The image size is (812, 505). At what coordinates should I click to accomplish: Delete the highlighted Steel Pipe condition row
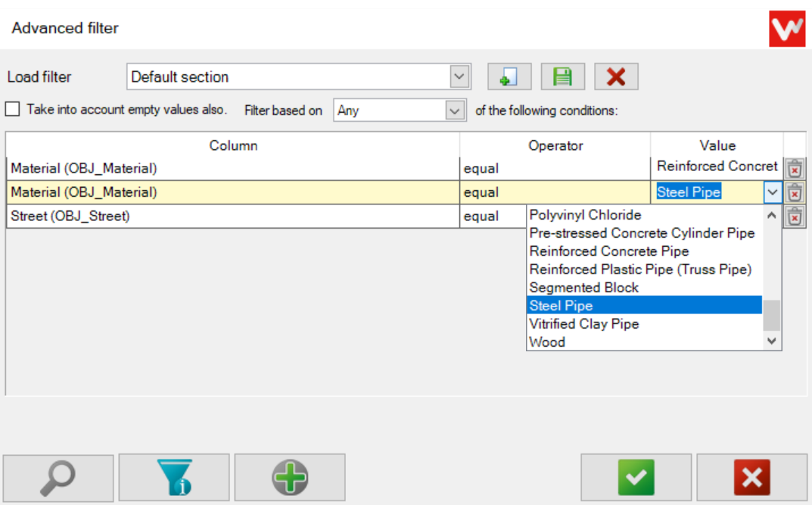[x=795, y=192]
